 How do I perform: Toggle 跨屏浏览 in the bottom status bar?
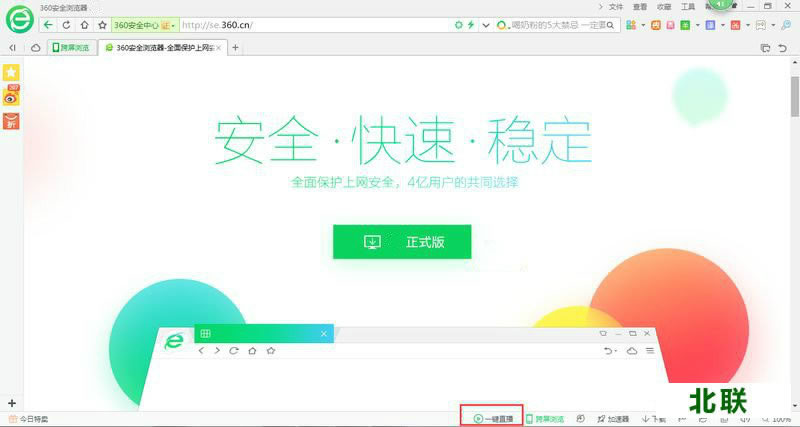[545, 419]
